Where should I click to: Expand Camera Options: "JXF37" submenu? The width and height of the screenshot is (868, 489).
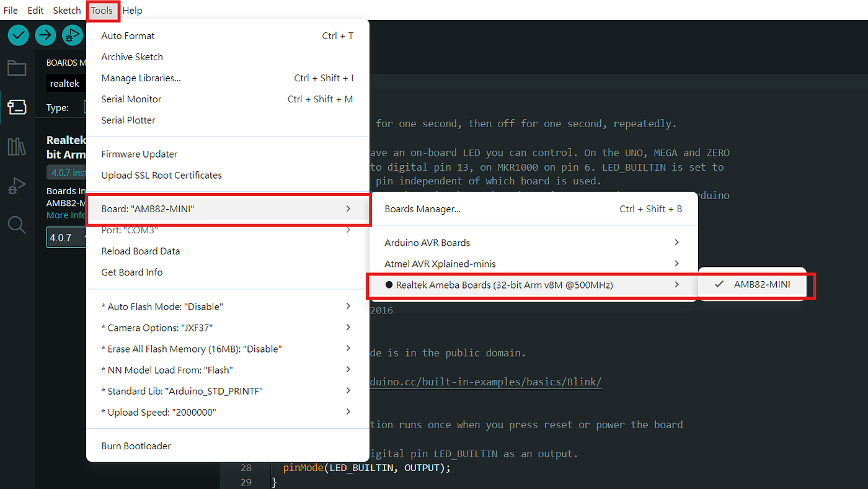(228, 328)
